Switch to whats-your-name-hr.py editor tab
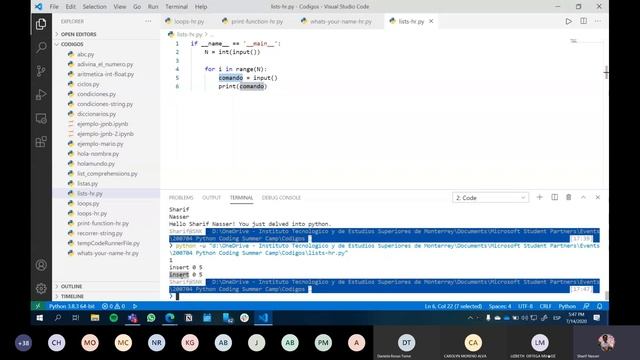 340,21
